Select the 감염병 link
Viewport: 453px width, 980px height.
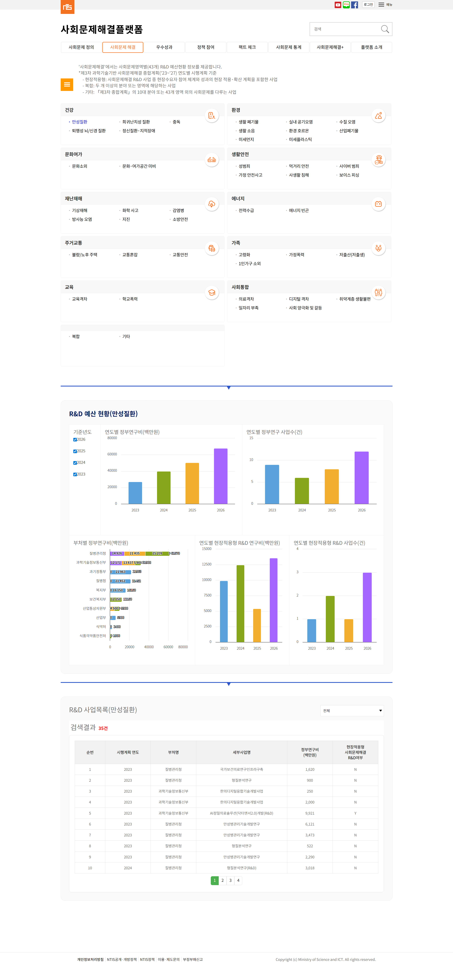point(178,210)
